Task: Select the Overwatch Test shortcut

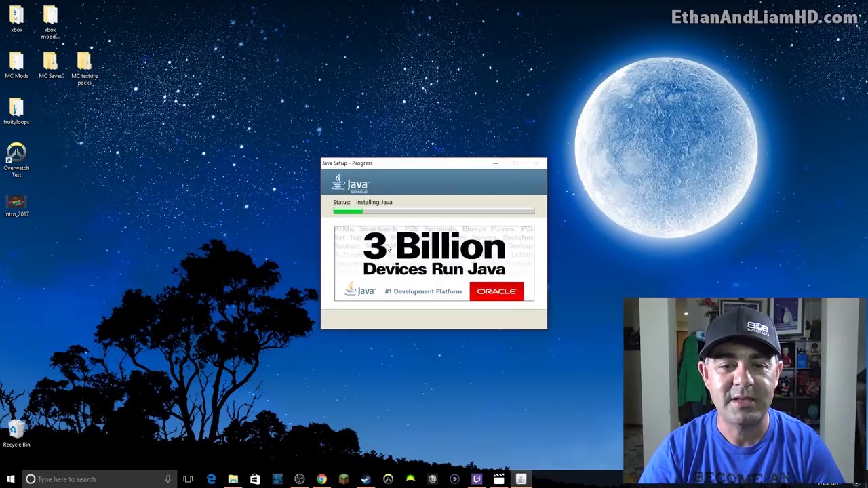Action: tap(16, 159)
